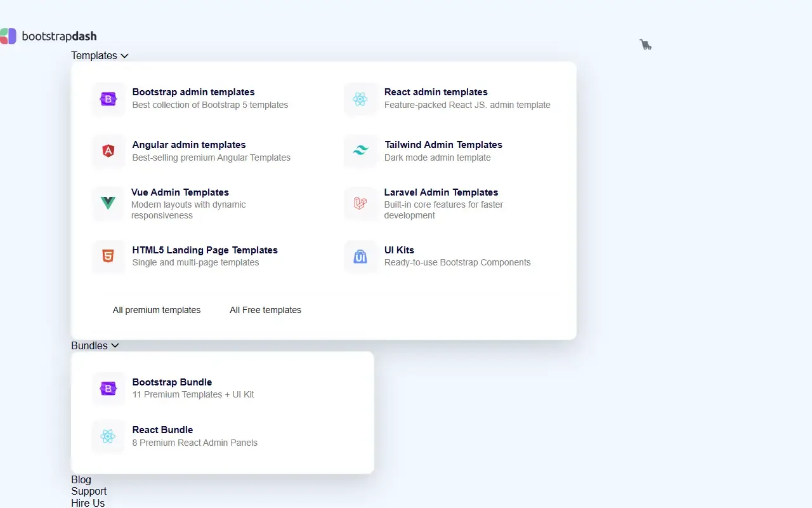Screen dimensions: 812x508
Task: Select the React Bundle atom icon
Action: (108, 436)
